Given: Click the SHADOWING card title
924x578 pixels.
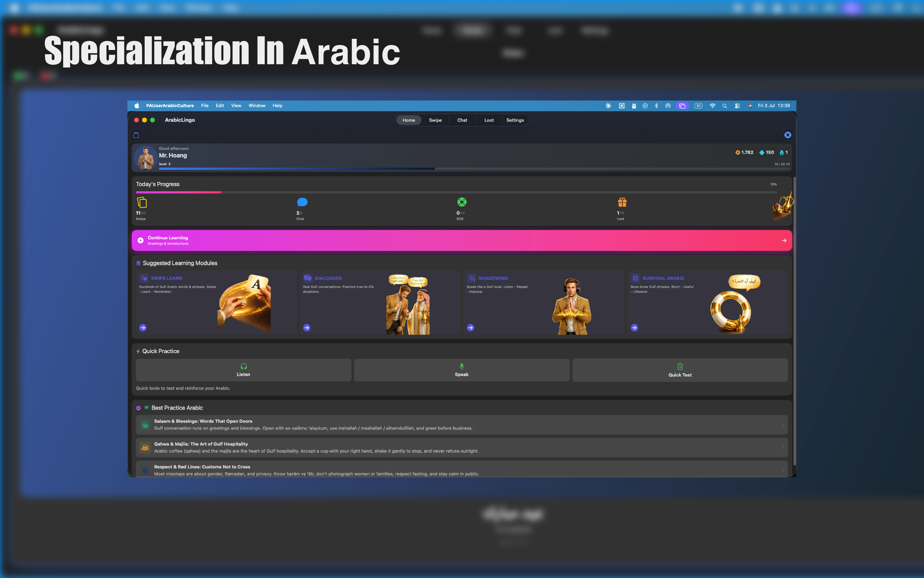Looking at the screenshot, I should pyautogui.click(x=493, y=278).
